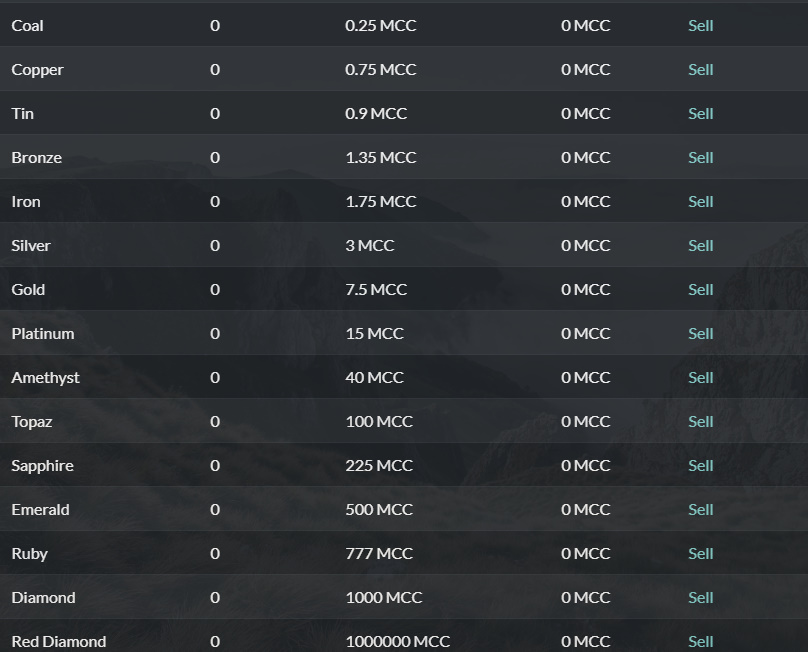Sell Bronze ore
Screen dimensions: 808x652
point(700,157)
